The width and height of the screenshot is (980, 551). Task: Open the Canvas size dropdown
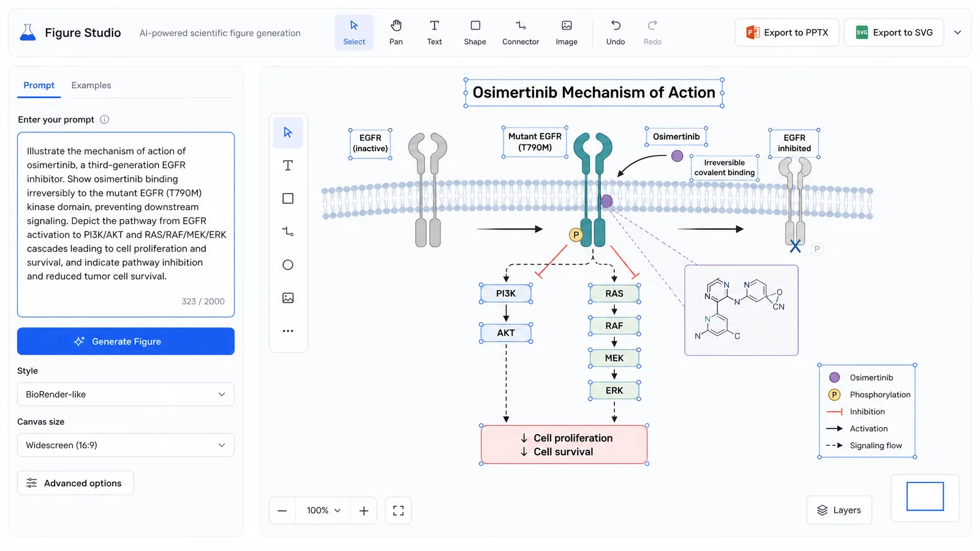pos(126,445)
